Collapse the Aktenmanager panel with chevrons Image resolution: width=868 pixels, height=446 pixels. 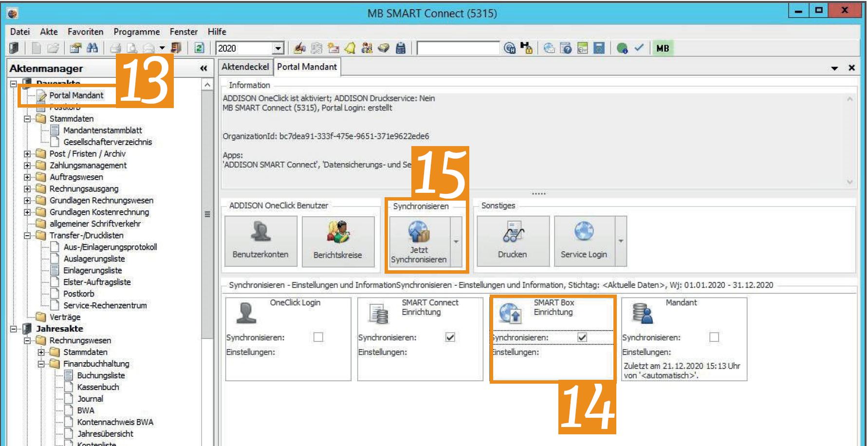pyautogui.click(x=204, y=69)
